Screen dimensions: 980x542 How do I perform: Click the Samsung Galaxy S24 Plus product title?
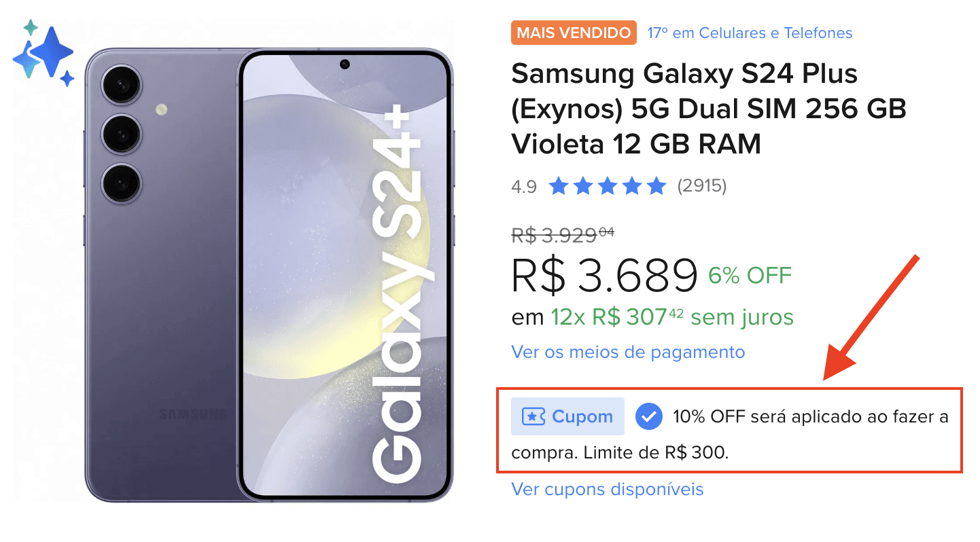coord(709,109)
